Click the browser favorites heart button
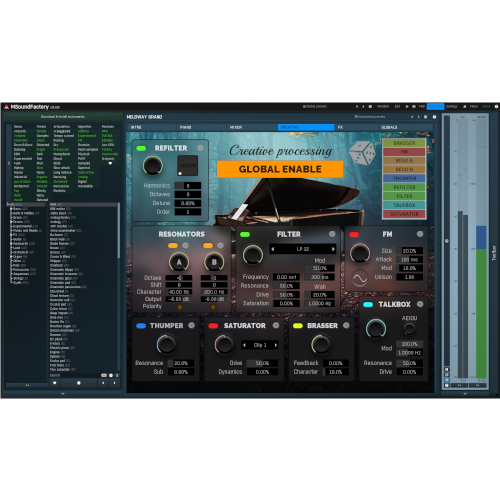The image size is (500, 500). pyautogui.click(x=55, y=383)
